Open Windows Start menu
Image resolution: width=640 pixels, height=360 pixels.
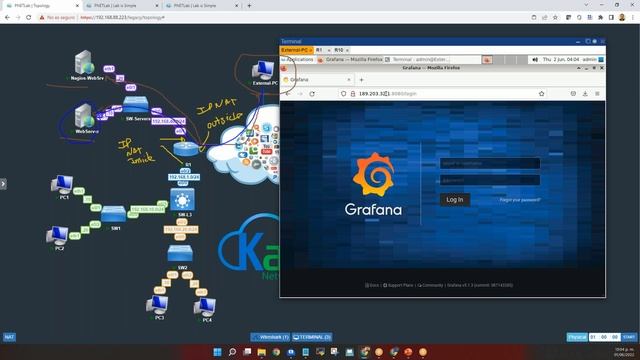(218, 352)
